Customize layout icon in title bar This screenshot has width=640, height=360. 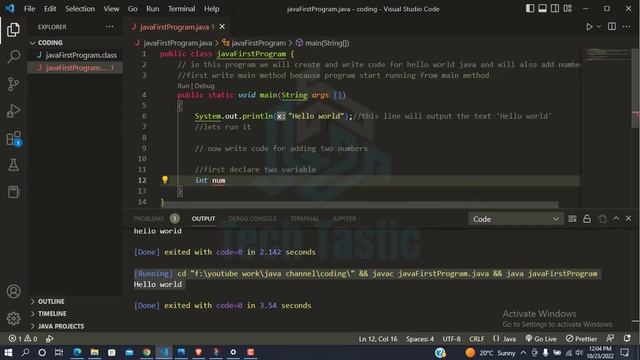pyautogui.click(x=568, y=9)
